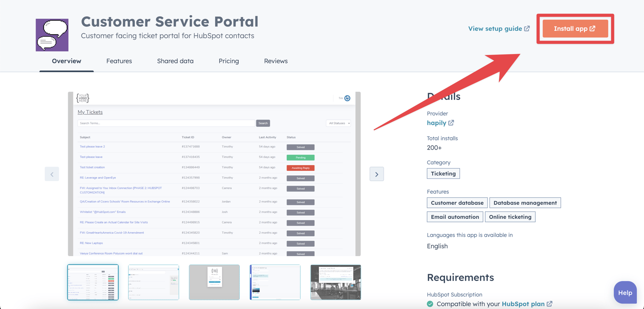The height and width of the screenshot is (309, 644).
Task: Click the Requirements heading
Action: click(460, 277)
